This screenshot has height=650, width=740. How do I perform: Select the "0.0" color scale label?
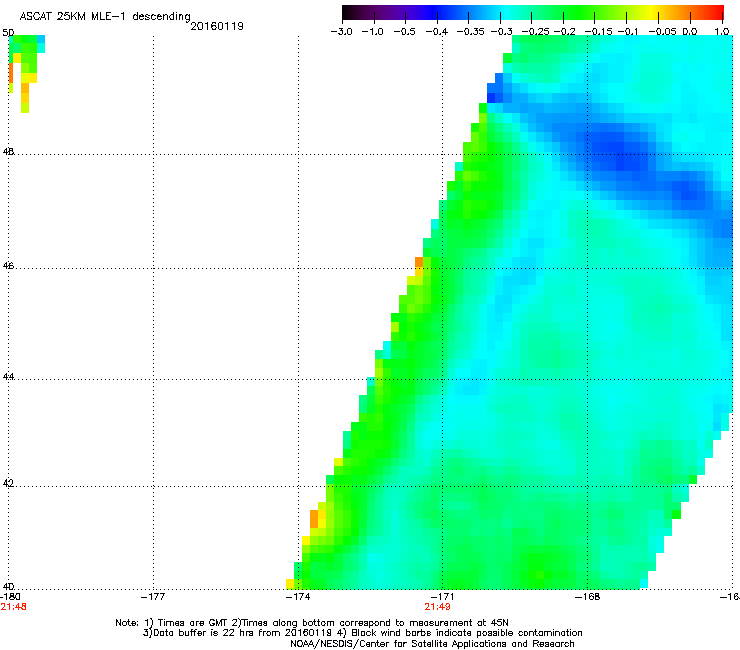pos(690,32)
